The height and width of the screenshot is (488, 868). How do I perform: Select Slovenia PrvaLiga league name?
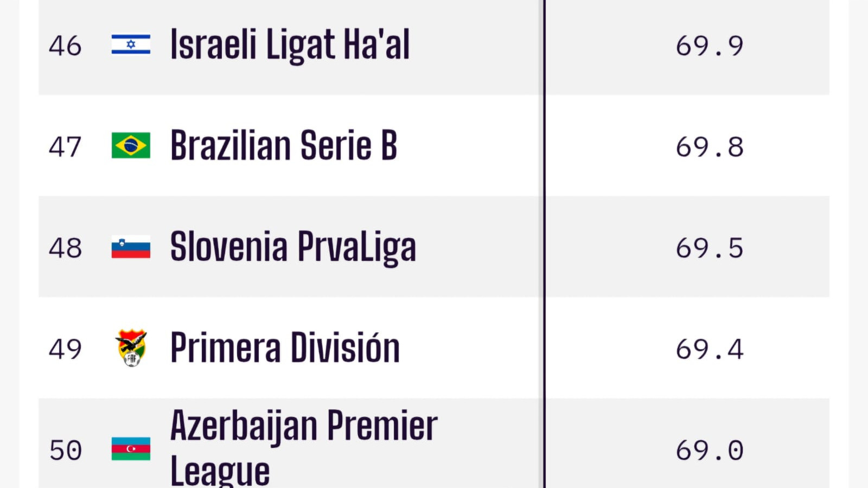(x=293, y=247)
